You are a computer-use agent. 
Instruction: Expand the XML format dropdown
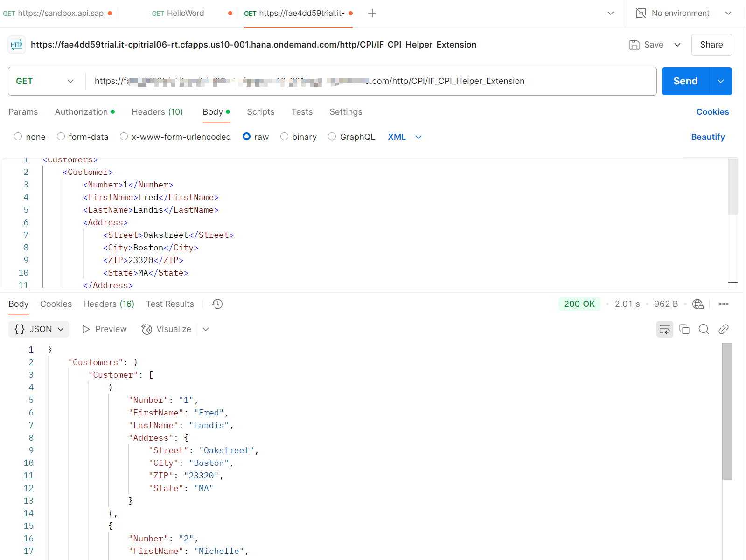pos(418,137)
